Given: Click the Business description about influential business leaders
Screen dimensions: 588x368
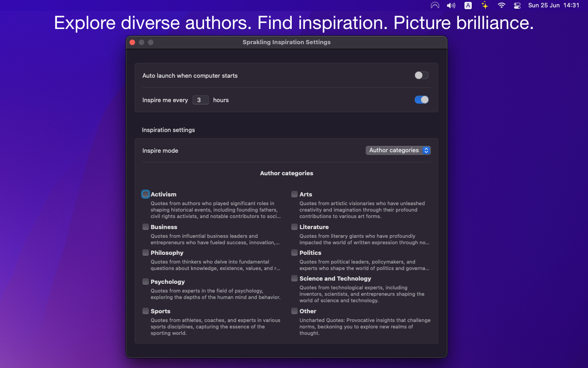Looking at the screenshot, I should pyautogui.click(x=215, y=239).
